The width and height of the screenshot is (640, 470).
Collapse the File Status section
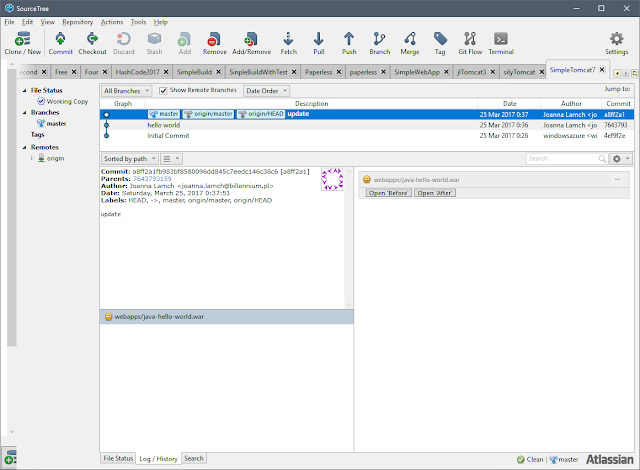(x=24, y=91)
